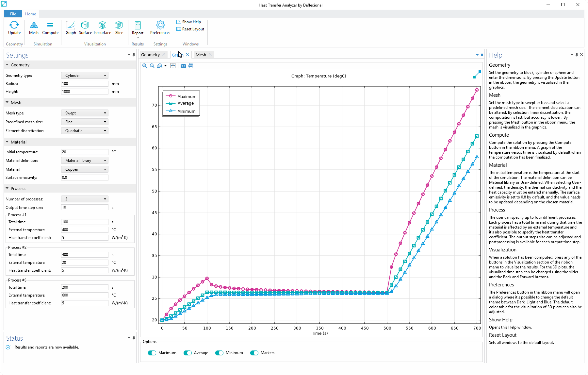Click Process #3 Total time field
588x375 pixels.
tap(85, 287)
